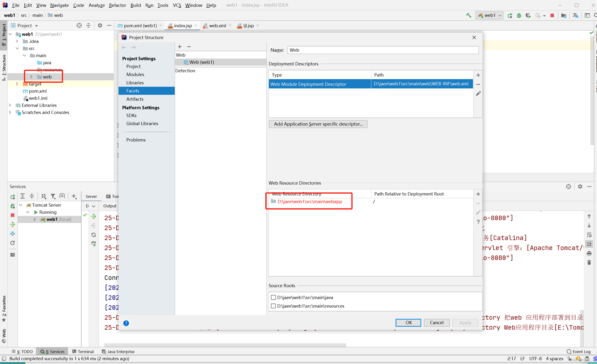Viewport: 597px width, 364px height.
Task: Click Add Application Server specific descriptor button
Action: (318, 124)
